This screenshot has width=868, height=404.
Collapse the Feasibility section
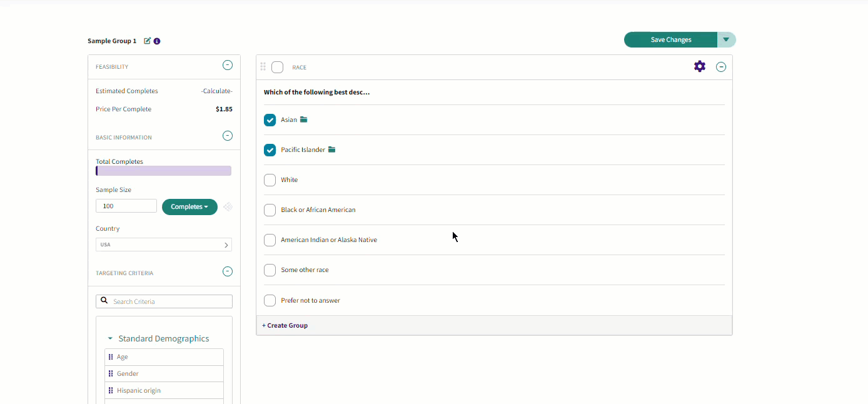click(228, 65)
